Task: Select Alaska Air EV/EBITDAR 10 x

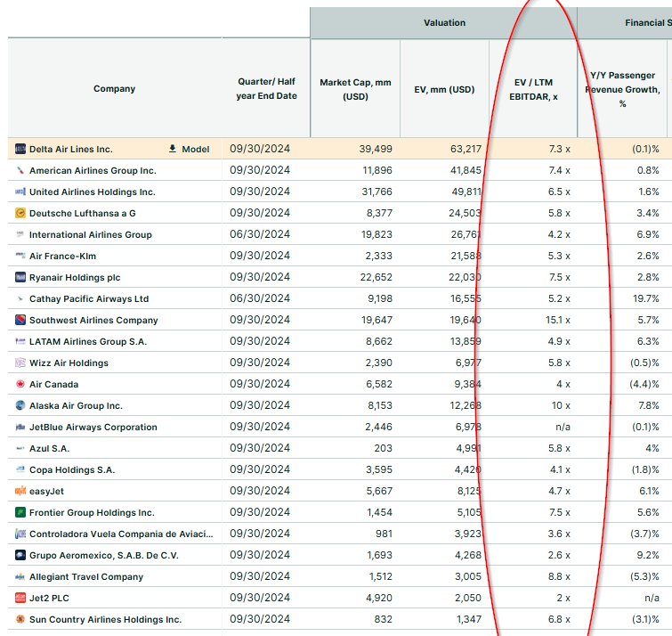Action: [561, 405]
